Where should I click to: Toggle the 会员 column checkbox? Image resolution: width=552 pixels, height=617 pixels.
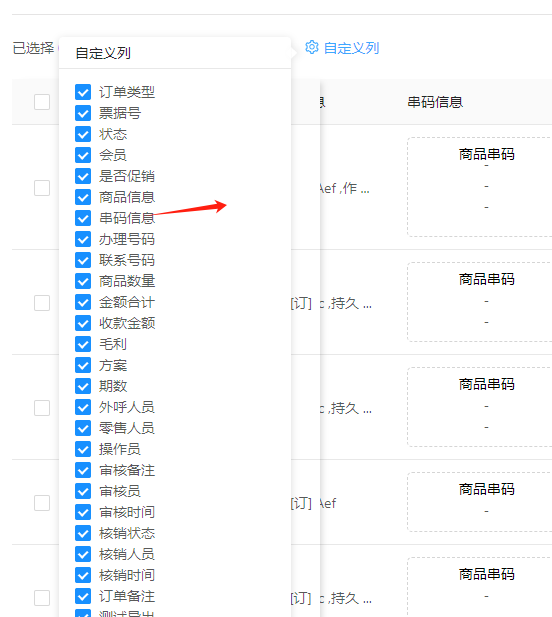pyautogui.click(x=83, y=155)
